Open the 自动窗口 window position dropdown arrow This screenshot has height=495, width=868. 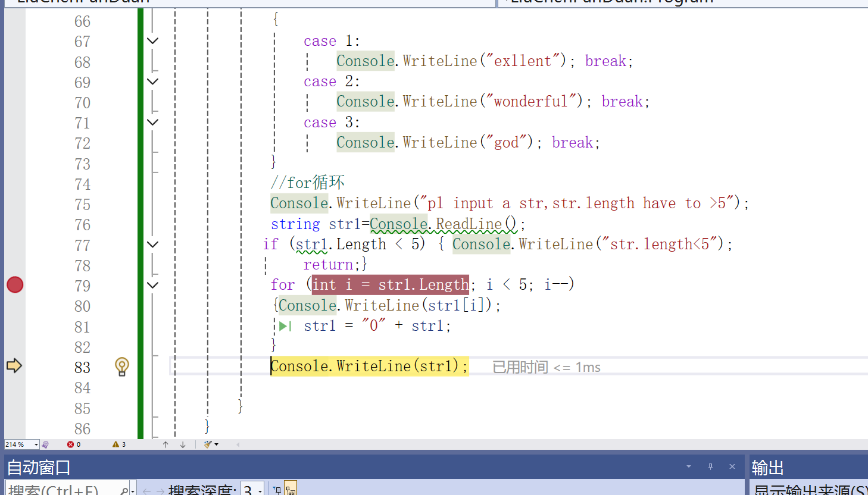click(x=689, y=466)
